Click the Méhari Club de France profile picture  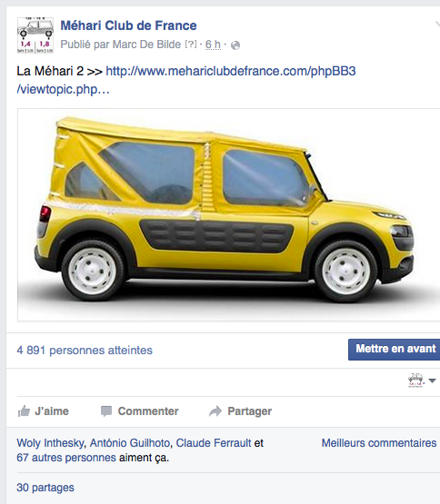[35, 35]
